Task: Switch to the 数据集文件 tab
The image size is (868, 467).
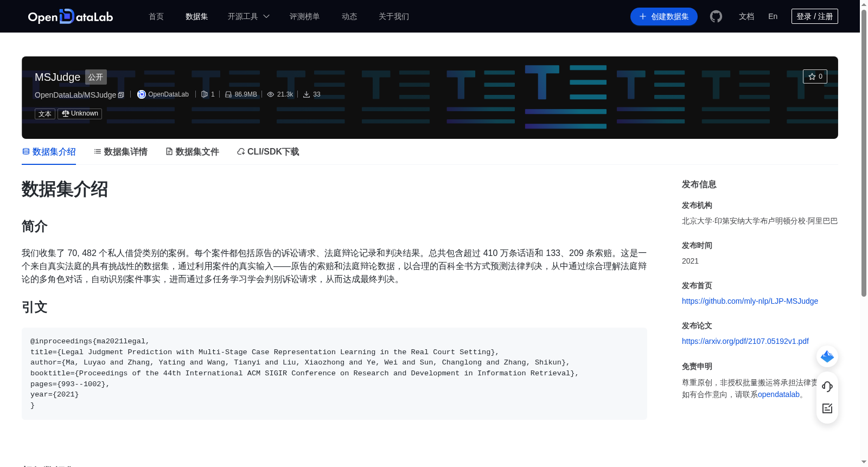Action: click(192, 152)
